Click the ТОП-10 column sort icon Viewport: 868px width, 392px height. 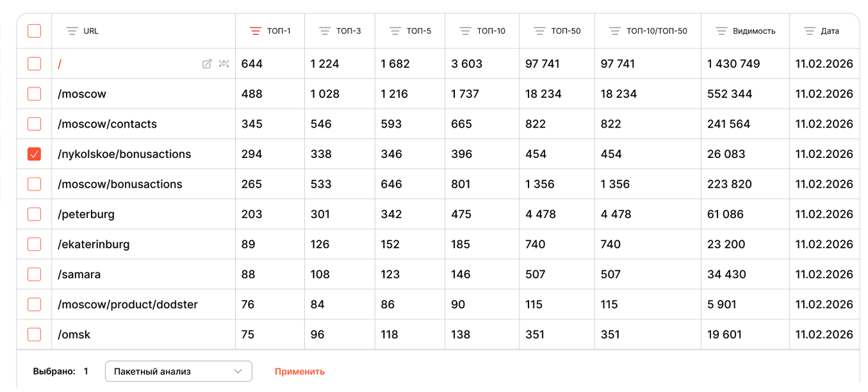pos(466,31)
